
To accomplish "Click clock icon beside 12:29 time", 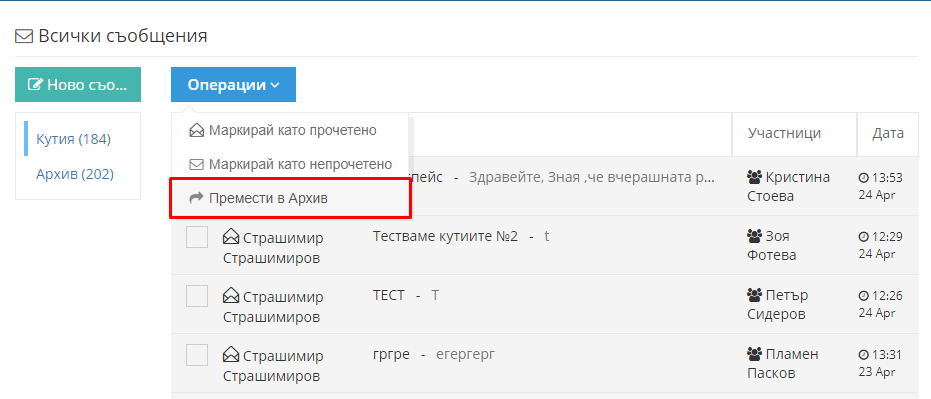I will click(x=863, y=237).
